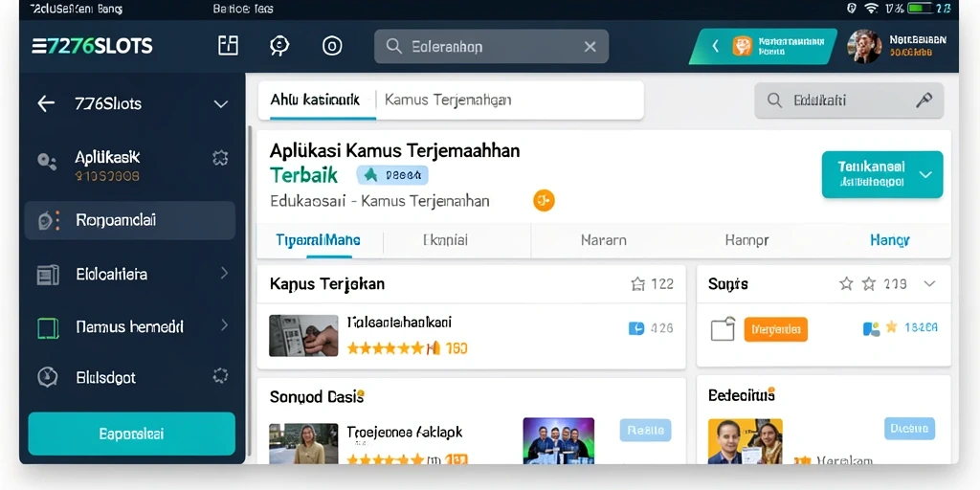Open Trojenee Aklapk listing thumbnail
980x490 pixels.
(x=303, y=444)
